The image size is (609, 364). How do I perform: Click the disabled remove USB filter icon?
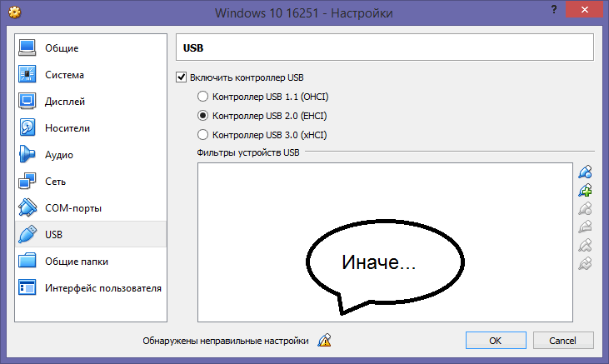[x=585, y=227]
